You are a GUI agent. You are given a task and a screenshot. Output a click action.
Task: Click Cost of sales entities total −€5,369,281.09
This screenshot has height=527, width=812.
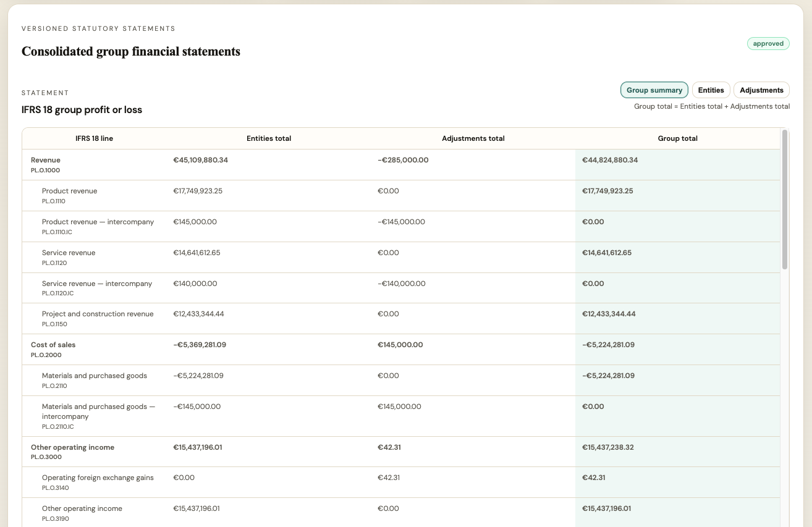click(x=200, y=345)
